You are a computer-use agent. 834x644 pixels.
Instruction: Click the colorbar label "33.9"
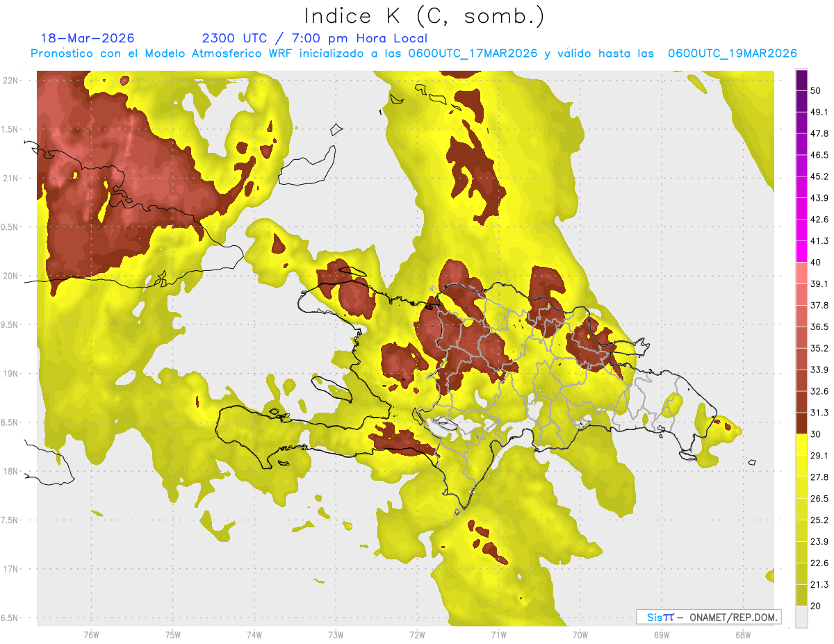[819, 370]
